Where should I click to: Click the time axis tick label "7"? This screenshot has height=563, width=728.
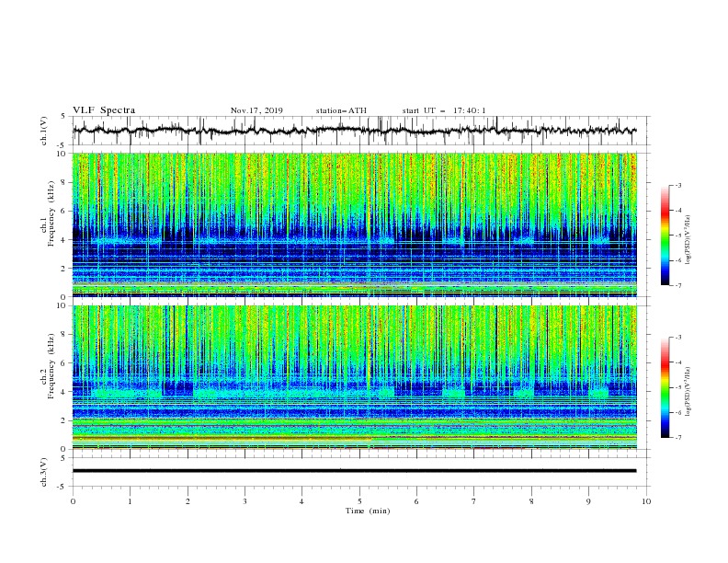[474, 501]
